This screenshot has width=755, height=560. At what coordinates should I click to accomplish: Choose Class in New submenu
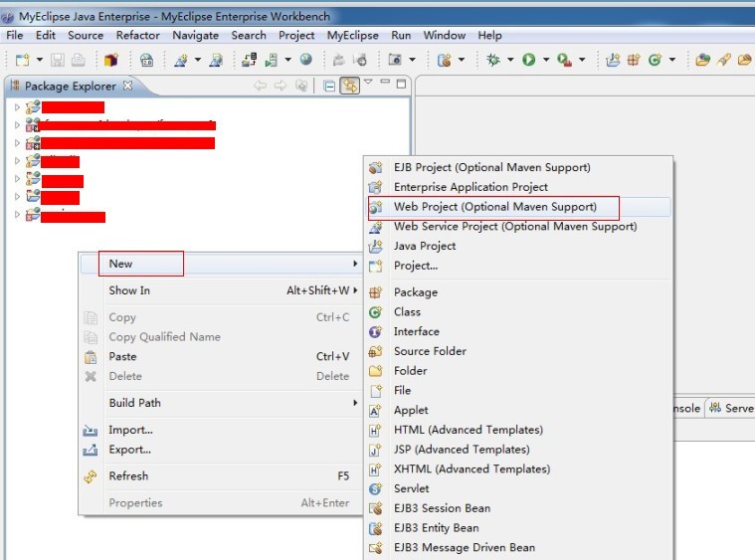pos(518,312)
